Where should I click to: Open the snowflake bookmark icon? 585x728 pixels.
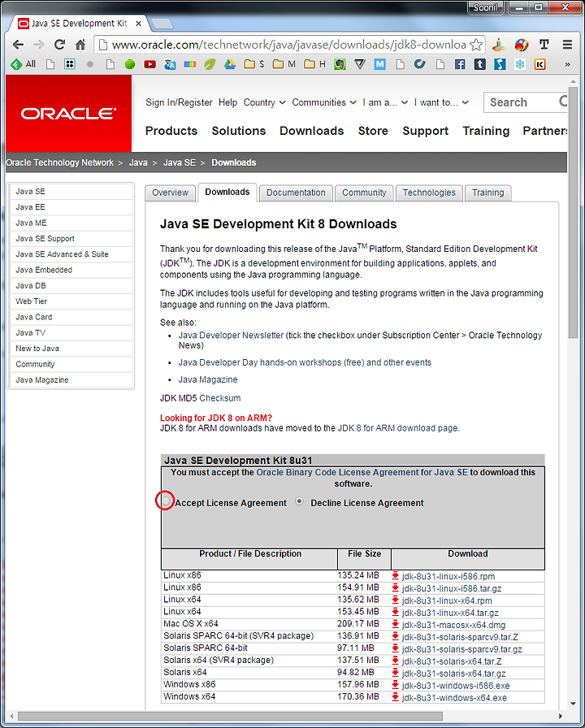(519, 64)
